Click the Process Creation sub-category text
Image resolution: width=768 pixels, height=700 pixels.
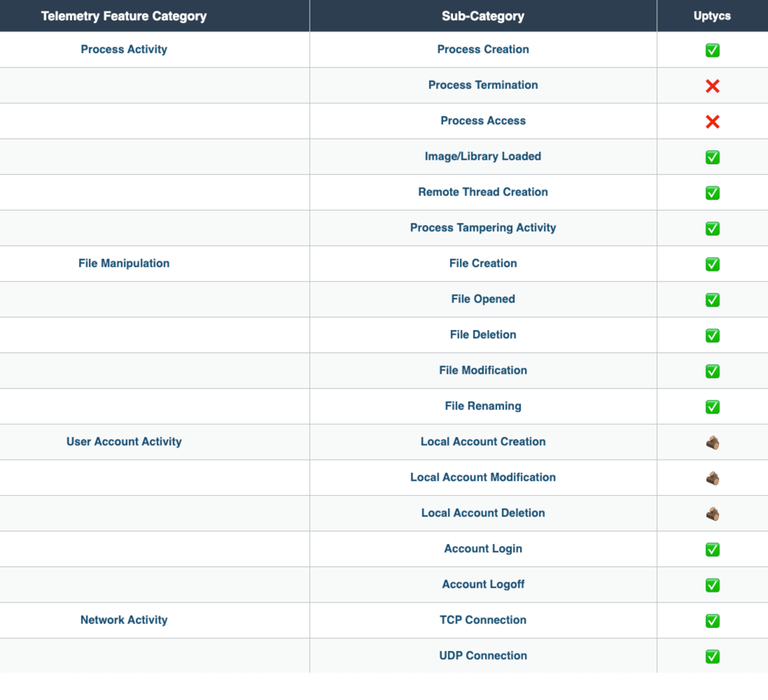pyautogui.click(x=483, y=49)
